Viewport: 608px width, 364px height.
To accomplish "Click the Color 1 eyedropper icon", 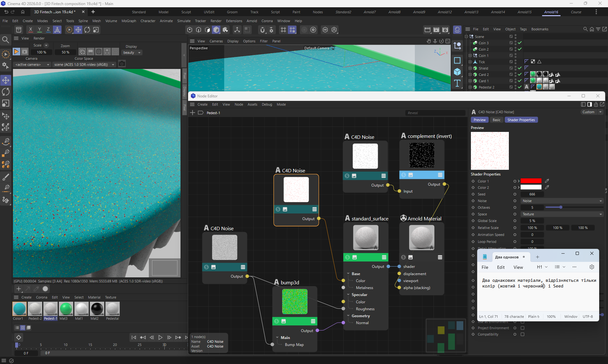I will pos(547,181).
